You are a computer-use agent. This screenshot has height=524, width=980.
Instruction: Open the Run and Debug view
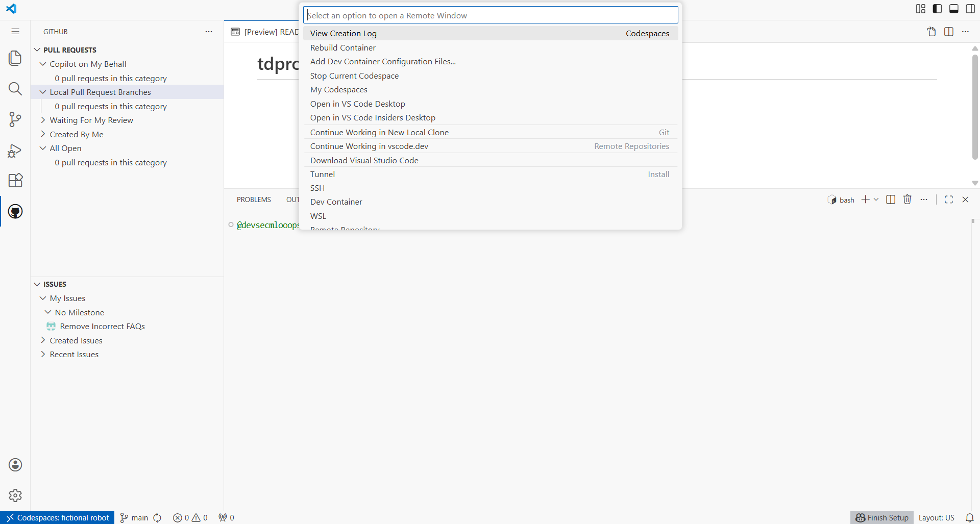tap(15, 151)
